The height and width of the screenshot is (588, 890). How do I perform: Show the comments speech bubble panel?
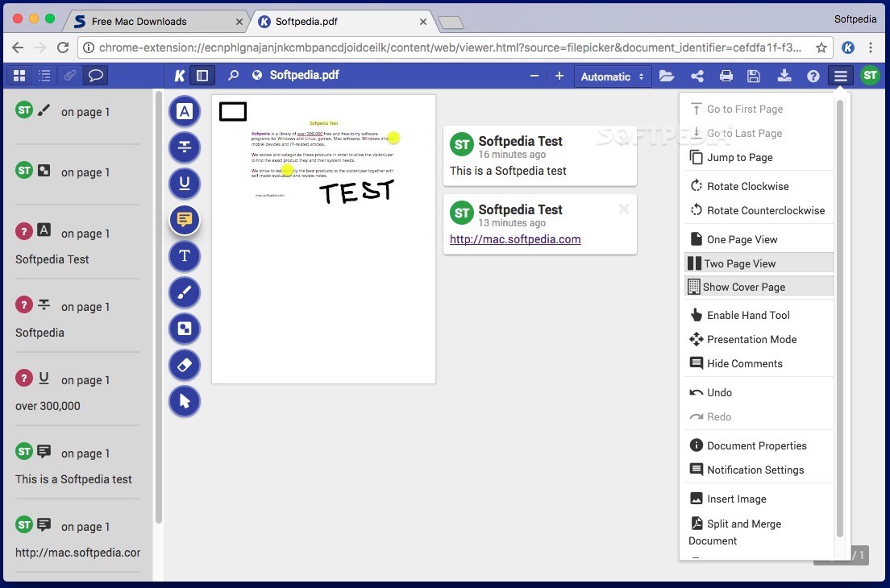click(95, 76)
